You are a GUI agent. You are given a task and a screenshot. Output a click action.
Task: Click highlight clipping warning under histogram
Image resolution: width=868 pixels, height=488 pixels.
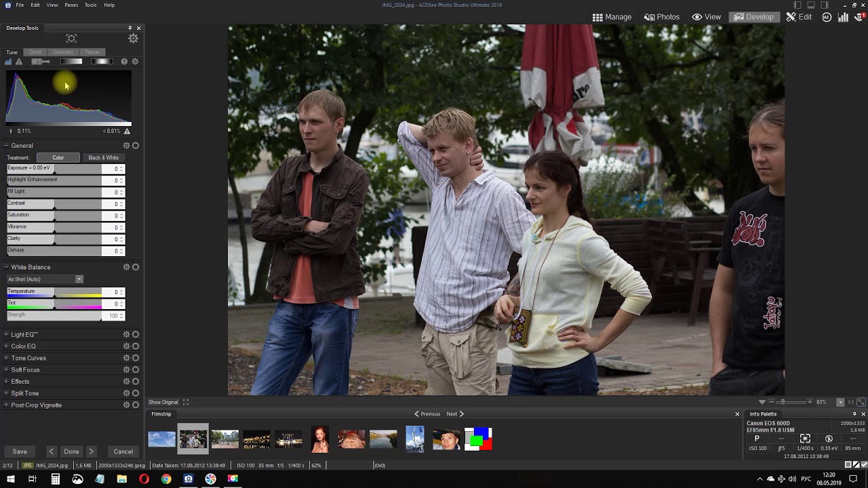pos(127,131)
